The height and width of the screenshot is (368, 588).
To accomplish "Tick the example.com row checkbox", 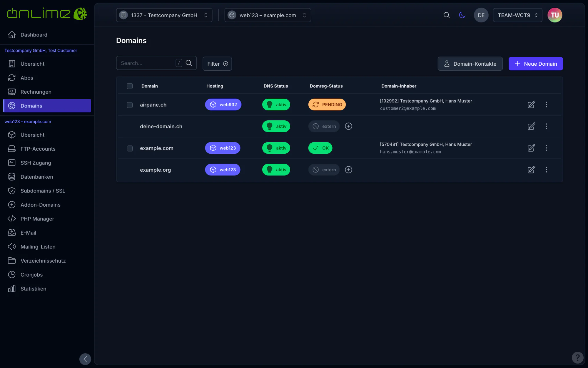I will coord(130,148).
